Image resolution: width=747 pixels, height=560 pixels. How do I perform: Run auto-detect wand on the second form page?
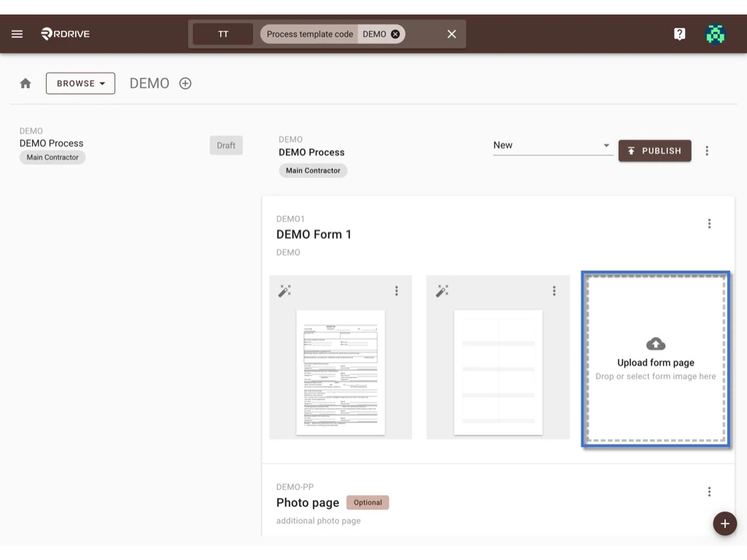click(x=442, y=290)
